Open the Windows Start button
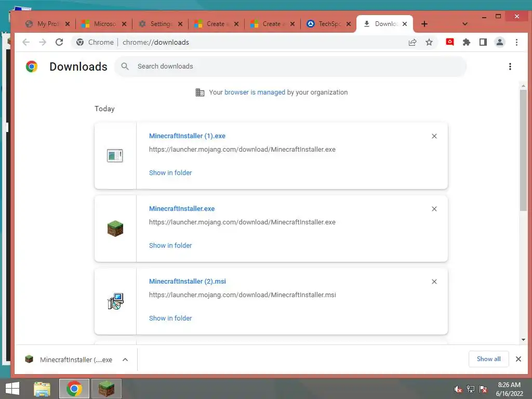 pyautogui.click(x=12, y=389)
